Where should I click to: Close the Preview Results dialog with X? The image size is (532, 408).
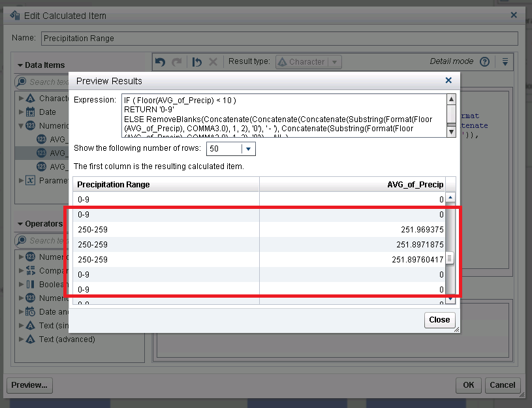448,80
